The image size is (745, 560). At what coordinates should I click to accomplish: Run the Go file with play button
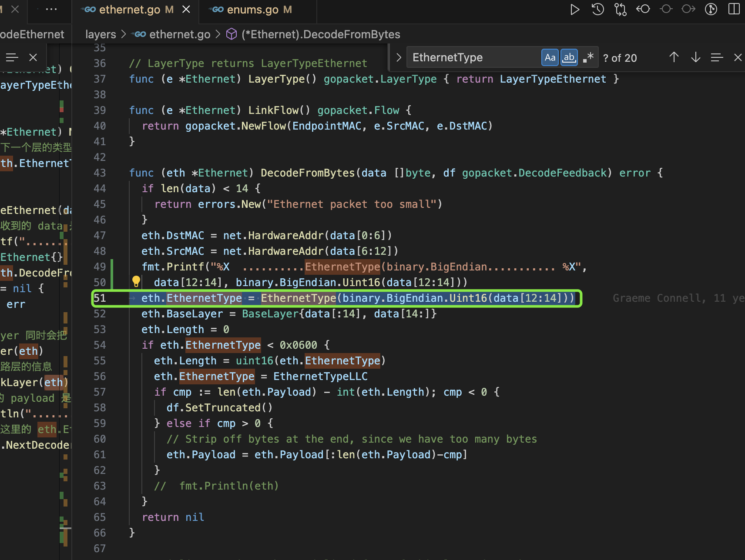point(575,9)
